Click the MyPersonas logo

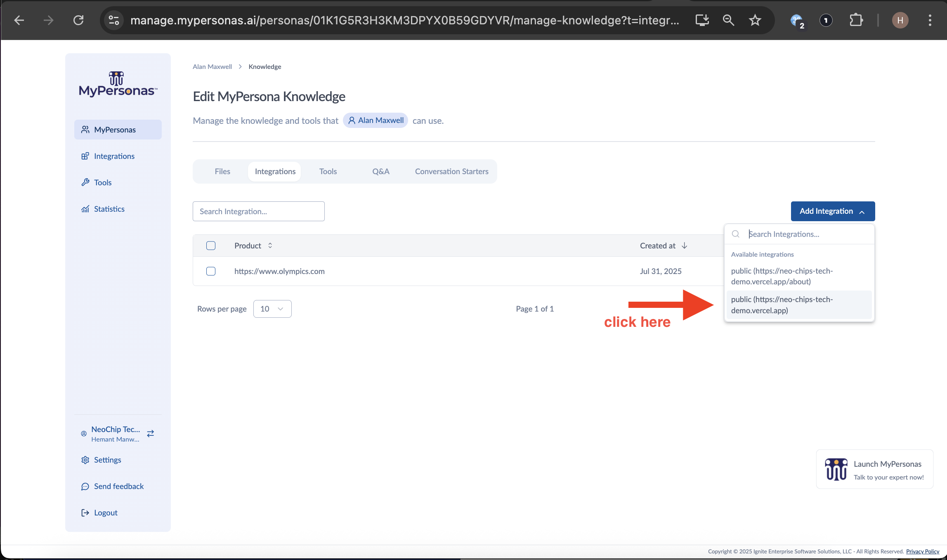click(x=118, y=84)
